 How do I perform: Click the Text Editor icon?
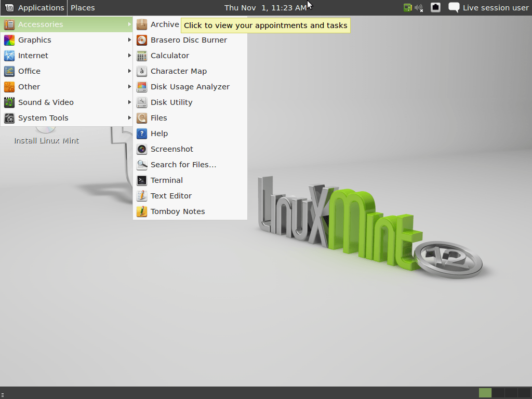click(142, 196)
